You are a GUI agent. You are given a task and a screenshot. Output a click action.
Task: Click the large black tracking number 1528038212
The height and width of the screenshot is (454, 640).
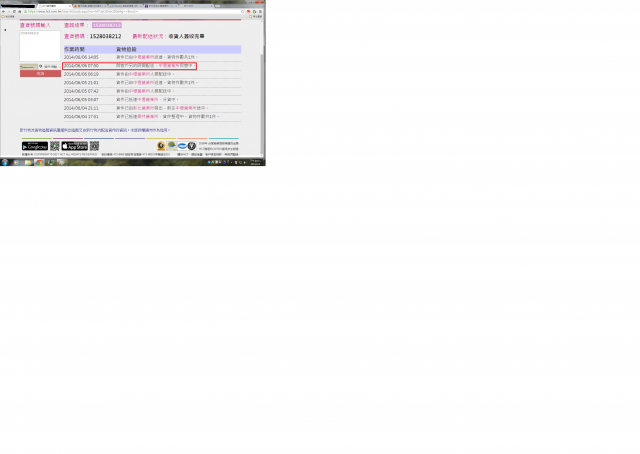coord(105,36)
